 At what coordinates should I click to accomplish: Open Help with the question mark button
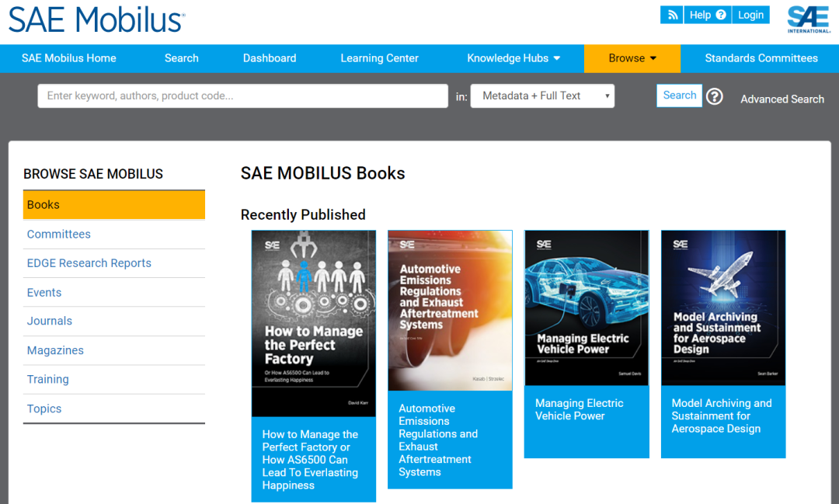(708, 15)
